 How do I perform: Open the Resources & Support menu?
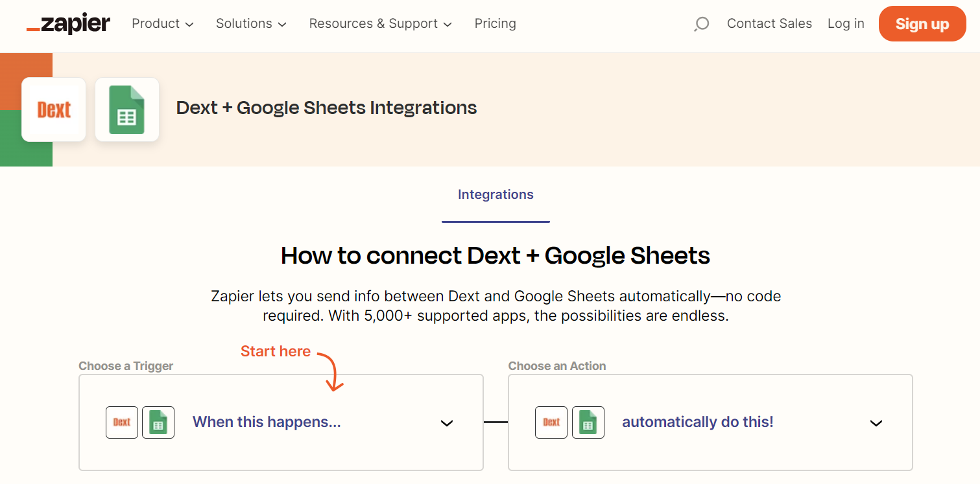[381, 23]
